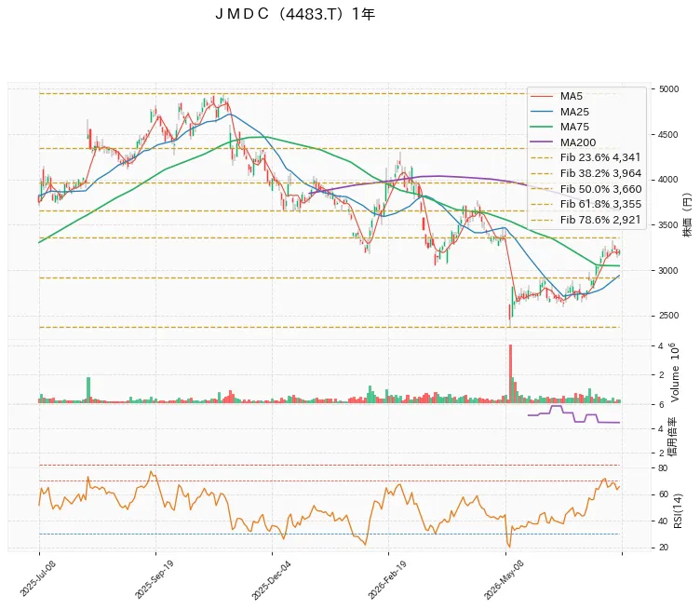Click the MA5 red line swatch in legend
Screen dimensions: 700x609
(541, 96)
